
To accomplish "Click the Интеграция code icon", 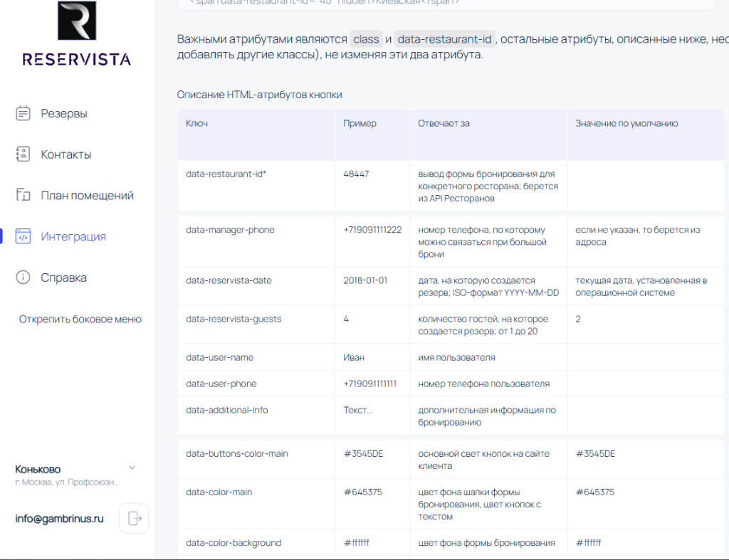I will point(23,237).
